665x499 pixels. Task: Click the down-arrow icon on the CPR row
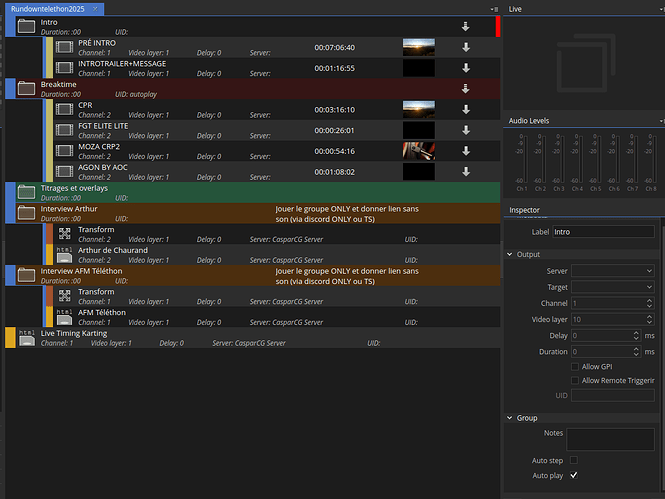coord(465,109)
